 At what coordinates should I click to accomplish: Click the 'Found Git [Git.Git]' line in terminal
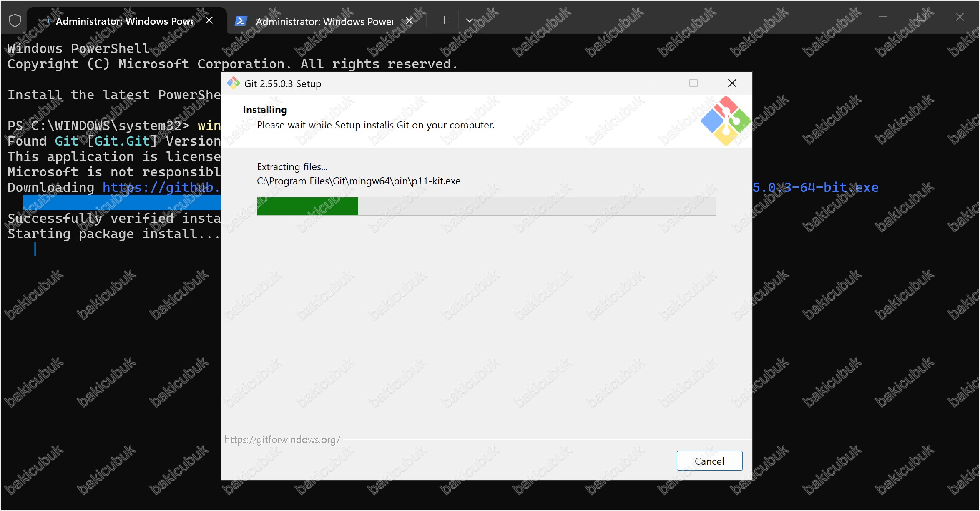coord(114,141)
